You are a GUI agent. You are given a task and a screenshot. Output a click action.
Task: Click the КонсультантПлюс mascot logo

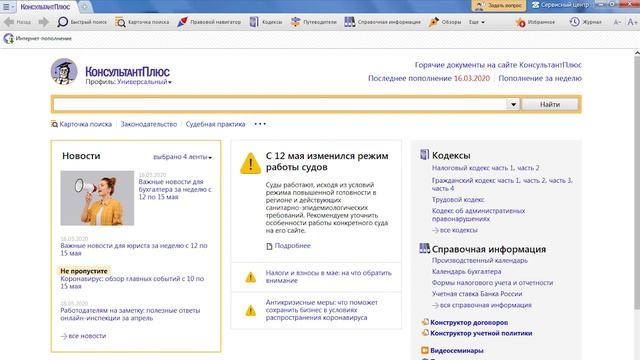[x=64, y=71]
